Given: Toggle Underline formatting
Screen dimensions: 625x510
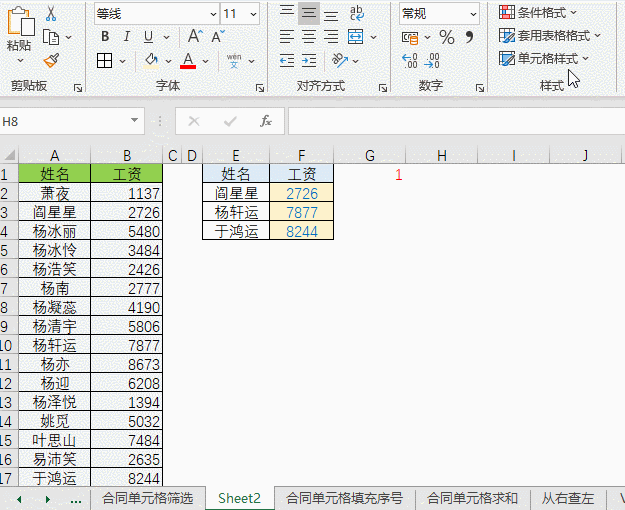Looking at the screenshot, I should (x=148, y=37).
